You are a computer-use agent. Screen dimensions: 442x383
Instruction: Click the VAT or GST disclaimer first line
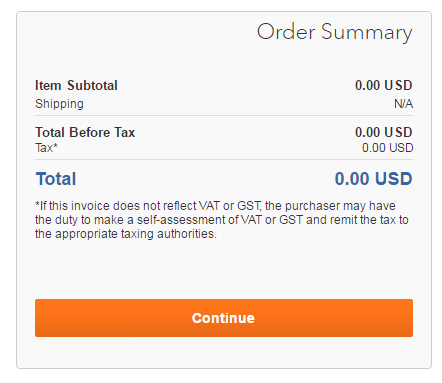pos(215,206)
